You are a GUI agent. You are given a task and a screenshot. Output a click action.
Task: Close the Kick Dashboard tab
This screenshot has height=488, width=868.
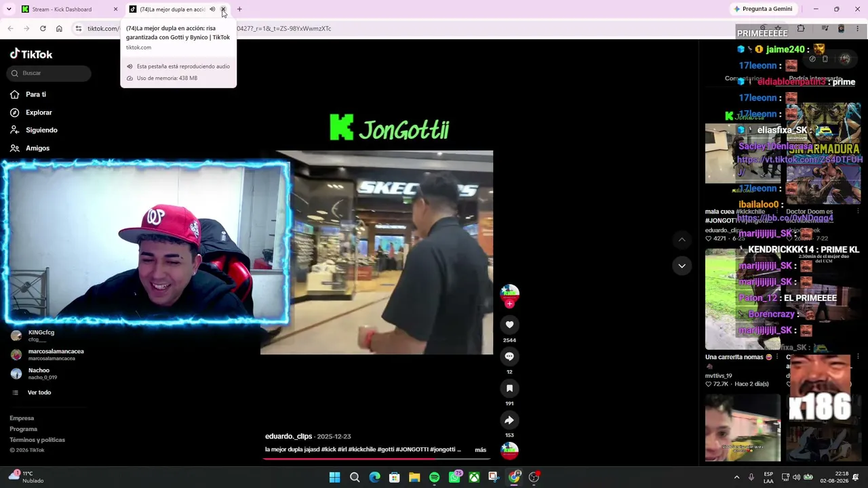[x=115, y=9]
